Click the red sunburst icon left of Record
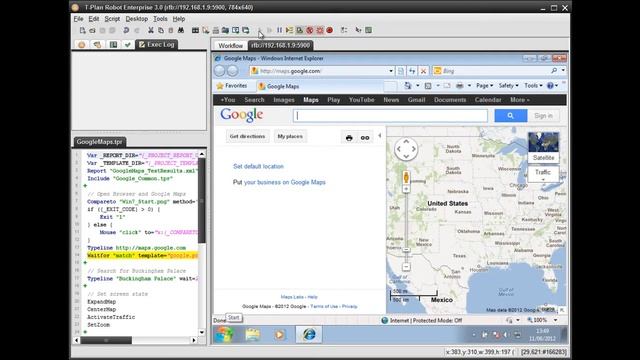Image resolution: width=640 pixels, height=360 pixels. [x=320, y=30]
